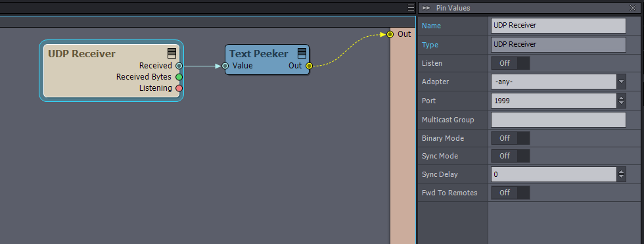
Task: Click the Value input pin on Text Peeker
Action: coord(225,66)
